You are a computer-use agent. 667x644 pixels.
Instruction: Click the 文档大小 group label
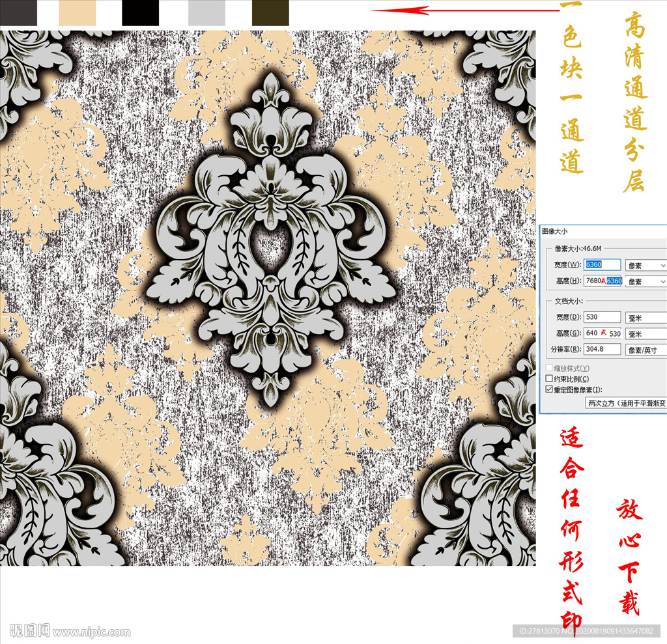[x=568, y=301]
